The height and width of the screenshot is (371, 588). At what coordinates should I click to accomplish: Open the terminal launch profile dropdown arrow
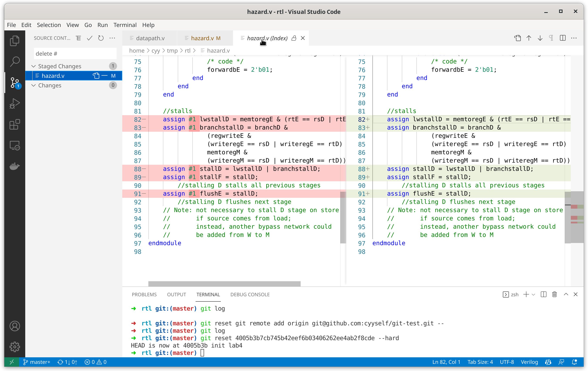click(x=533, y=294)
